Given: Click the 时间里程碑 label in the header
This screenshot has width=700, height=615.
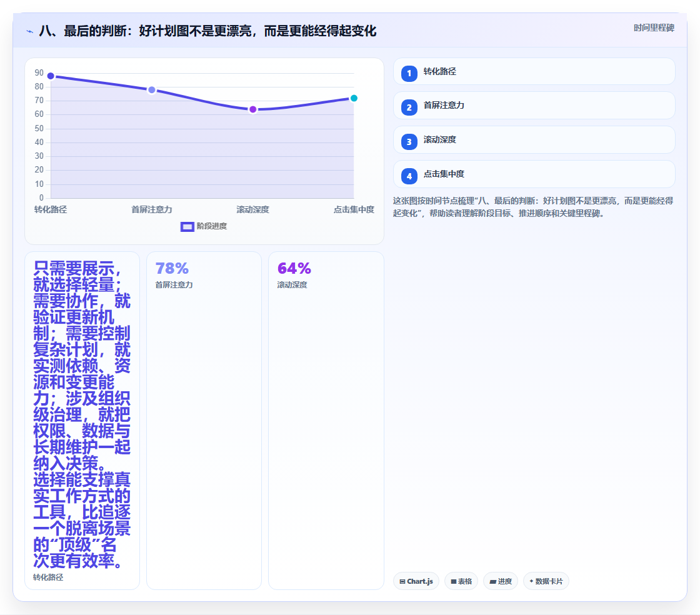Looking at the screenshot, I should [654, 27].
